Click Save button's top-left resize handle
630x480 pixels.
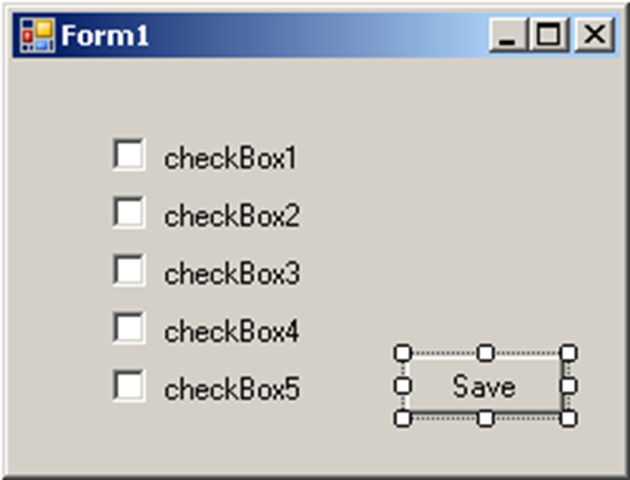[403, 352]
